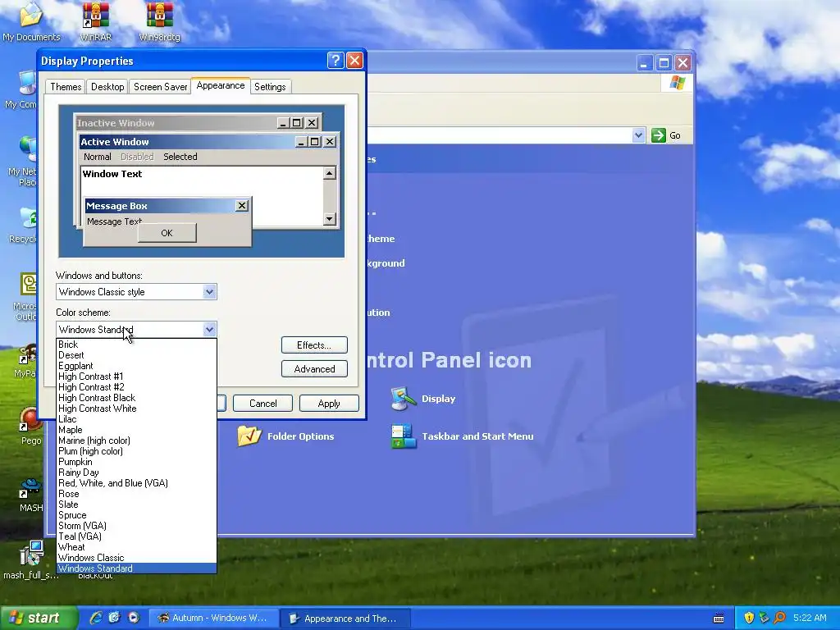Click the Start button
This screenshot has width=840, height=630.
[x=38, y=618]
